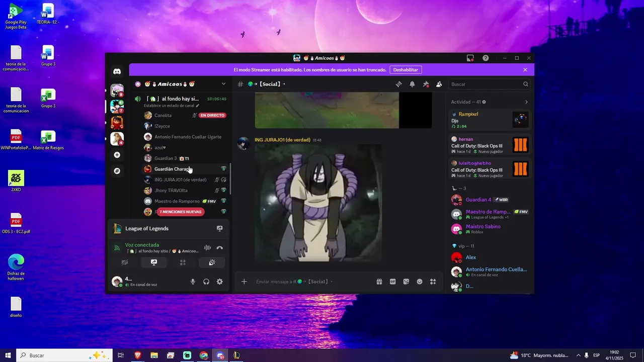The width and height of the screenshot is (644, 362).
Task: Click the Windows taskbar Buscar search box
Action: click(65, 355)
